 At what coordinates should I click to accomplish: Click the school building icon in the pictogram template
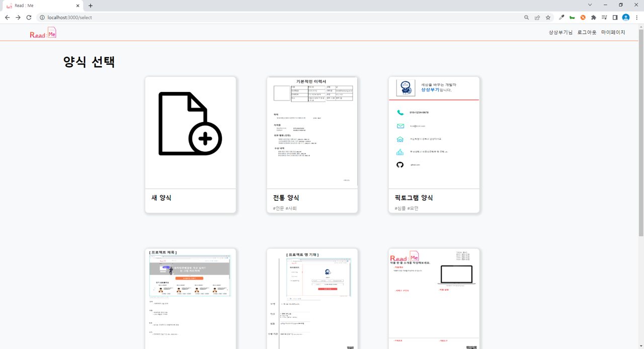click(x=400, y=152)
